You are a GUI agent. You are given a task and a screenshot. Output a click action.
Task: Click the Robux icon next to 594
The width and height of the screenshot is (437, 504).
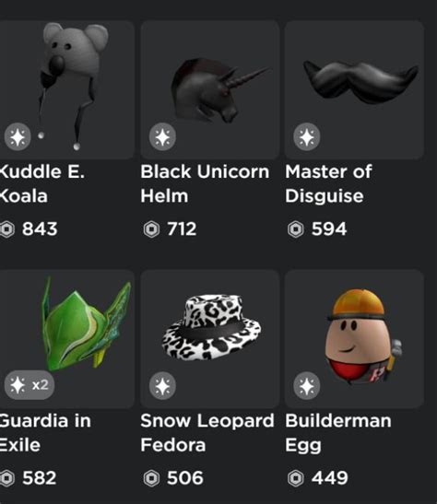tap(296, 229)
